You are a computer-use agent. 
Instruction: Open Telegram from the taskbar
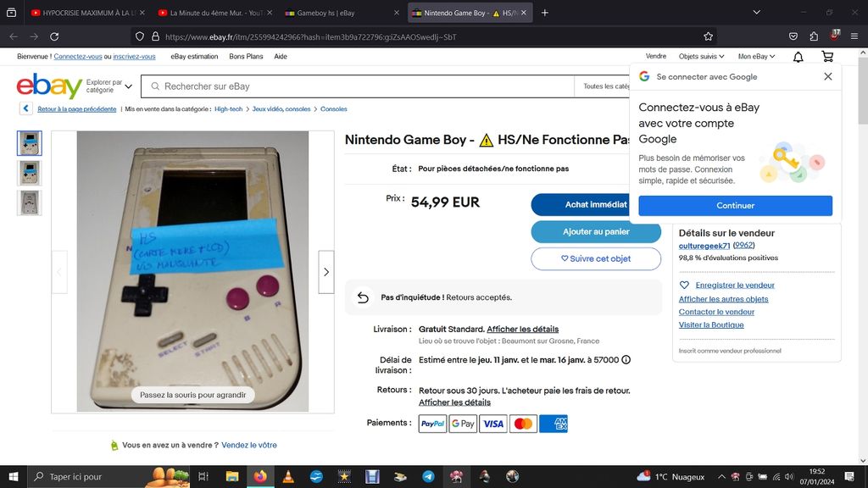[x=428, y=476]
